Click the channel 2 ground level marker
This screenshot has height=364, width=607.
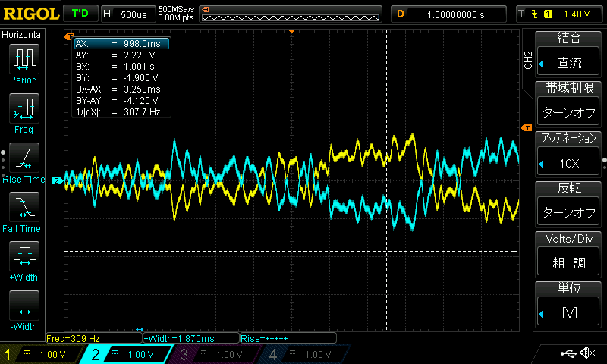point(58,180)
